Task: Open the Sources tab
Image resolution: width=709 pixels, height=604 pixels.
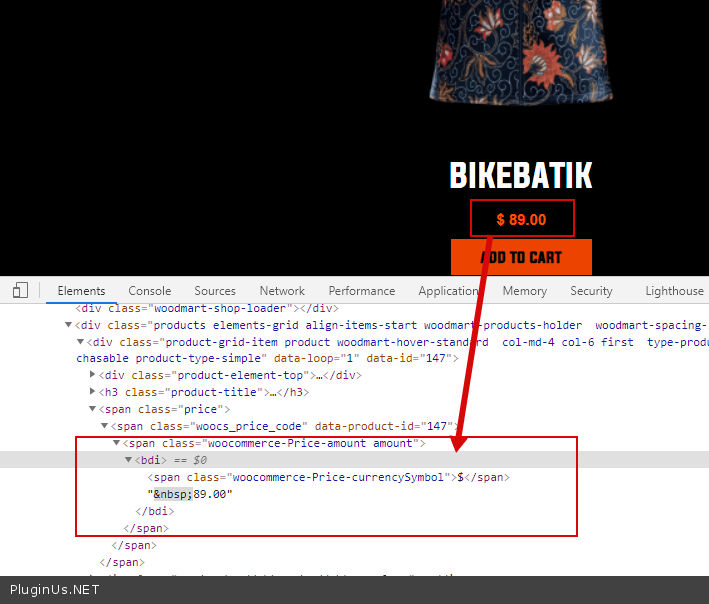Action: 215,291
